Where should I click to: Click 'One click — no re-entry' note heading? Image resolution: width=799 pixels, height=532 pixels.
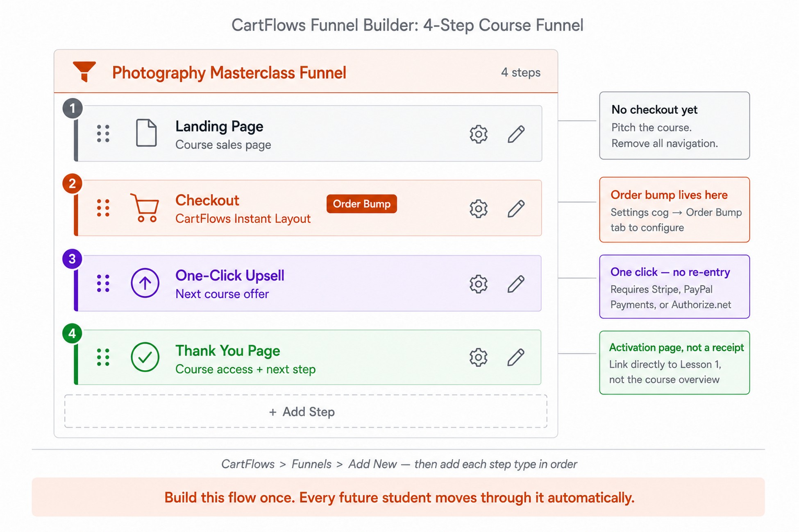coord(670,272)
